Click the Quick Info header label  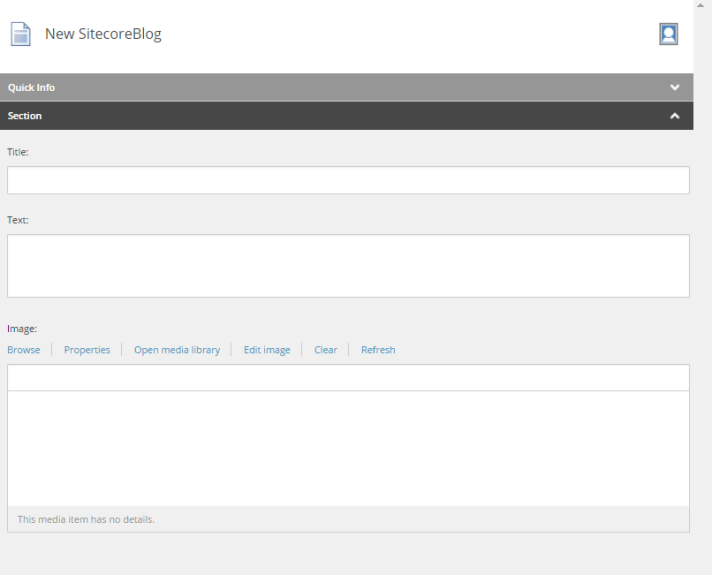pyautogui.click(x=32, y=88)
